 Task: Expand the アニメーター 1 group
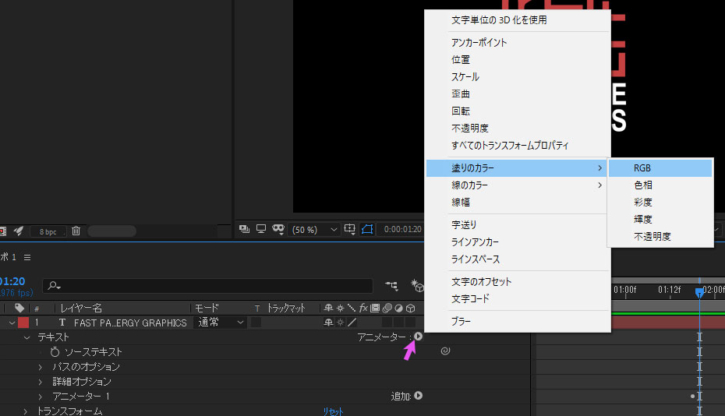click(41, 396)
